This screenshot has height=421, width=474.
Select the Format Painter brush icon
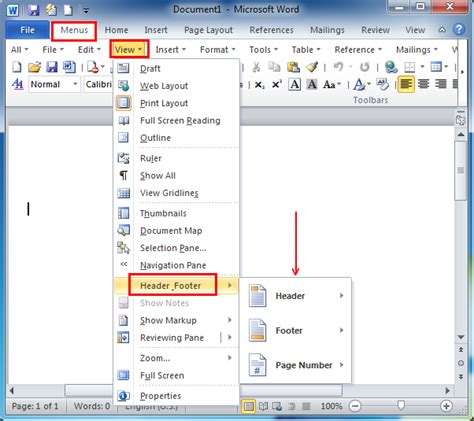pyautogui.click(x=312, y=67)
